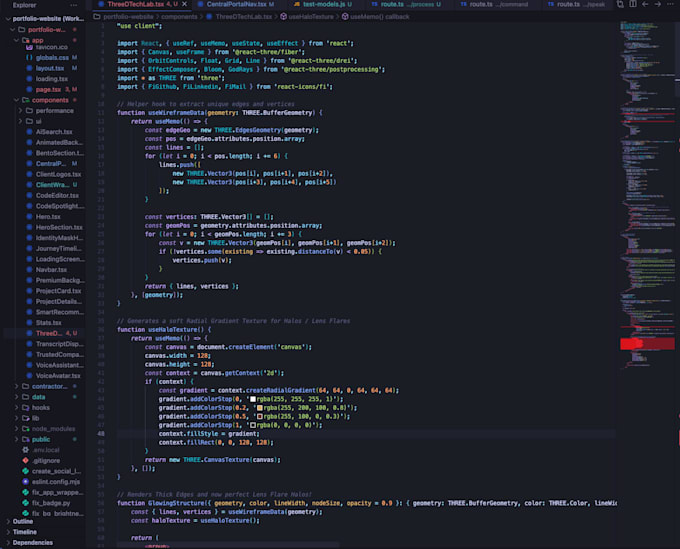Click the globals.css braces file icon
The width and height of the screenshot is (680, 549).
point(29,57)
